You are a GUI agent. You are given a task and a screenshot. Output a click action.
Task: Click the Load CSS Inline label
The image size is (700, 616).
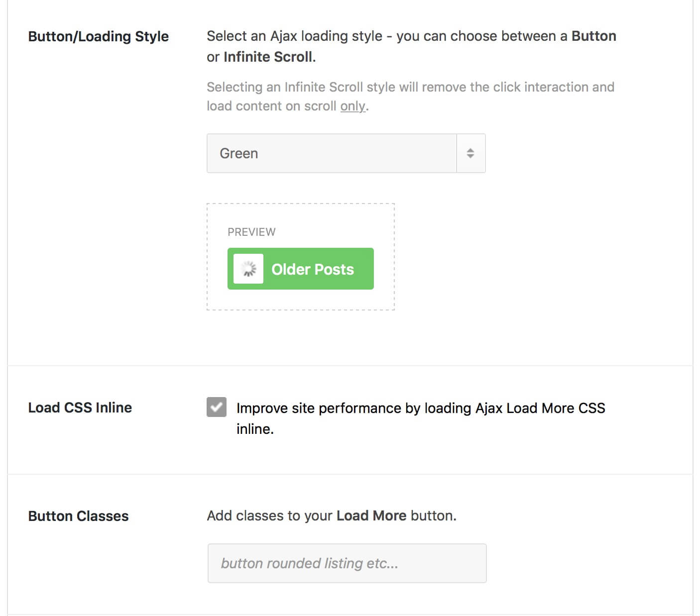click(80, 408)
